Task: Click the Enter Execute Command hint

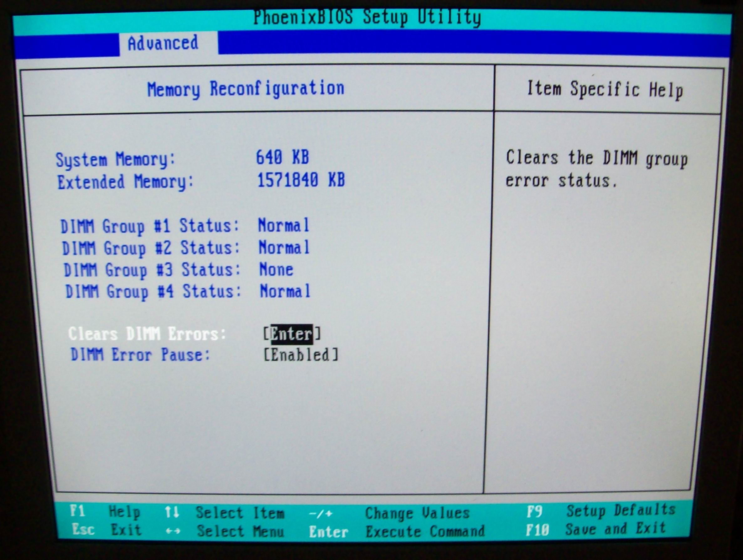Action: [x=397, y=532]
